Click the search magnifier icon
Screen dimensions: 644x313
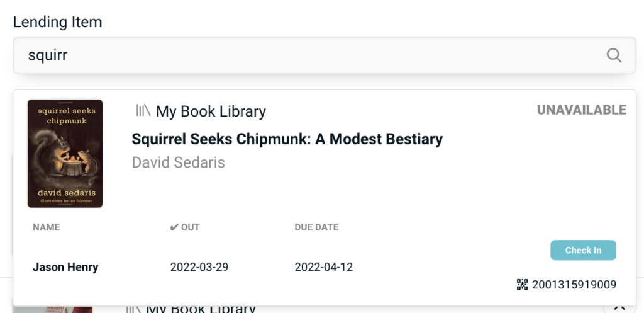pyautogui.click(x=614, y=55)
